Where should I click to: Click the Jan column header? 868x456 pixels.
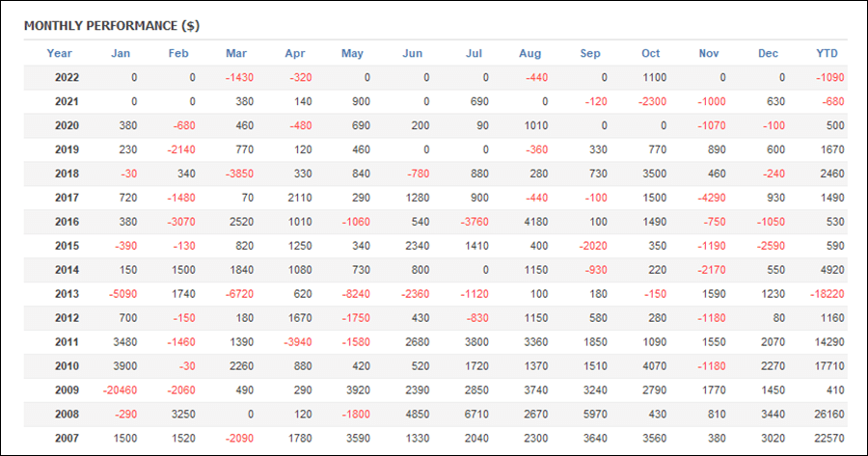tap(121, 53)
